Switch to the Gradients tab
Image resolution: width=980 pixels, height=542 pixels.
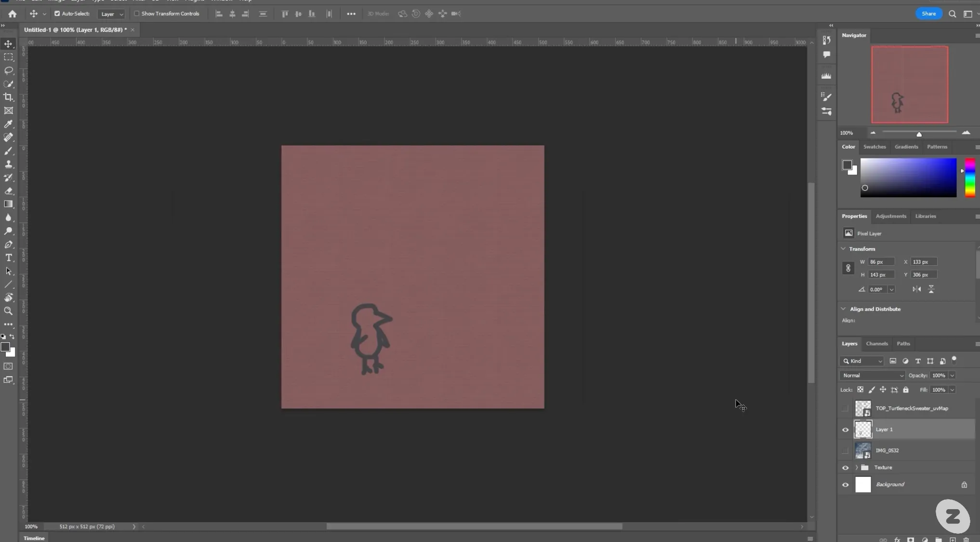(906, 147)
